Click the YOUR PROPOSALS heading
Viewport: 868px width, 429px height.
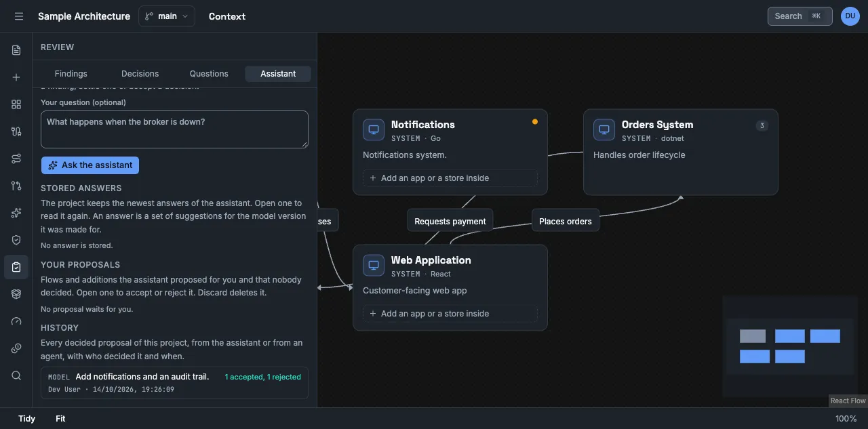point(81,265)
